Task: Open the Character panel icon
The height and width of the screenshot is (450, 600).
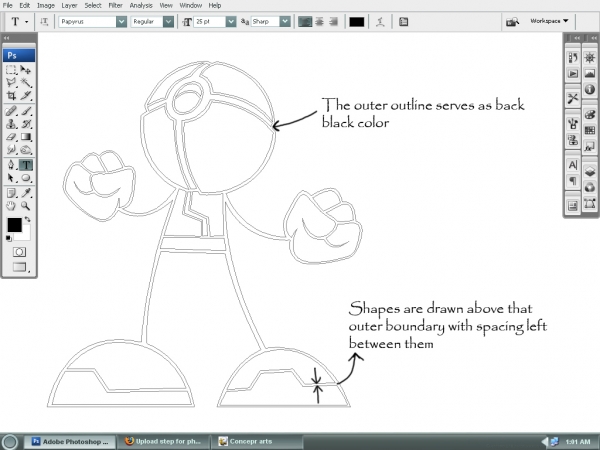Action: [572, 165]
